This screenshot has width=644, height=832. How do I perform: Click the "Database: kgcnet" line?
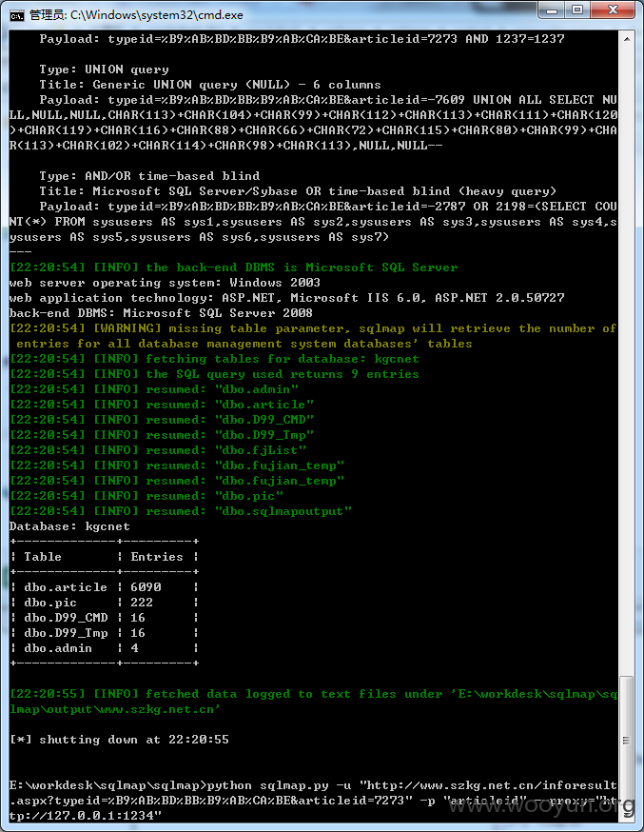point(69,526)
